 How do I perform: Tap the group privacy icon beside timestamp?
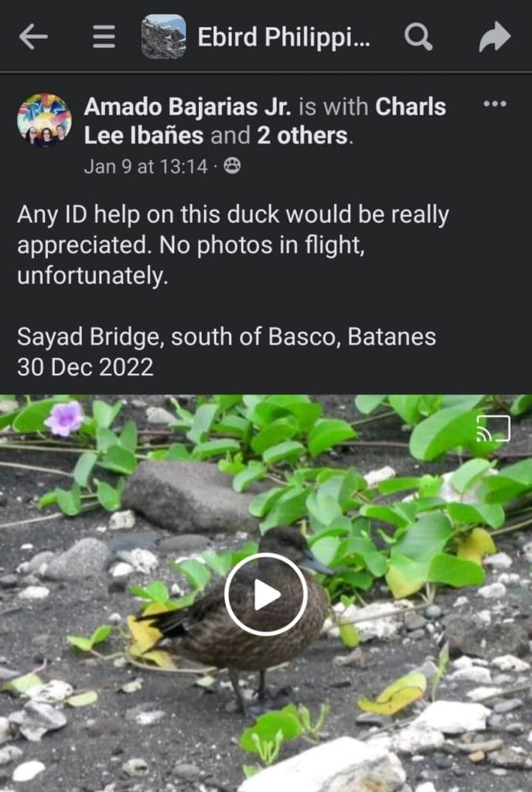[232, 166]
